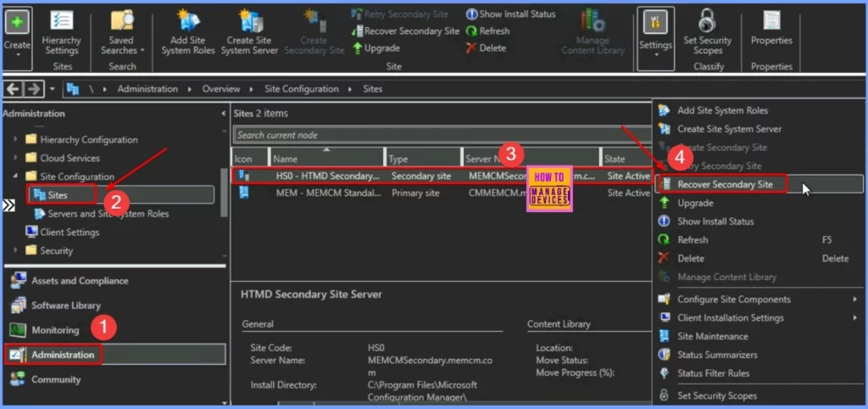
Task: Choose Status Summarizers in context menu
Action: (758, 355)
